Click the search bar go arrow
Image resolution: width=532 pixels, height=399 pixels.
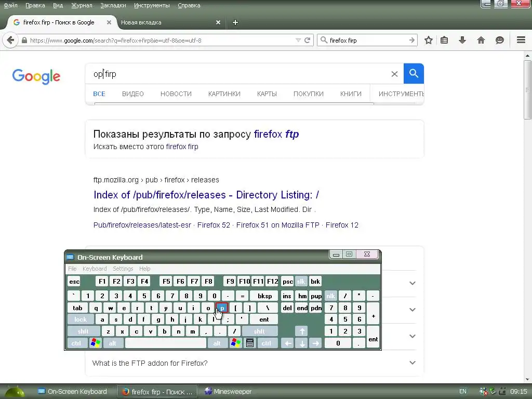coord(412,41)
